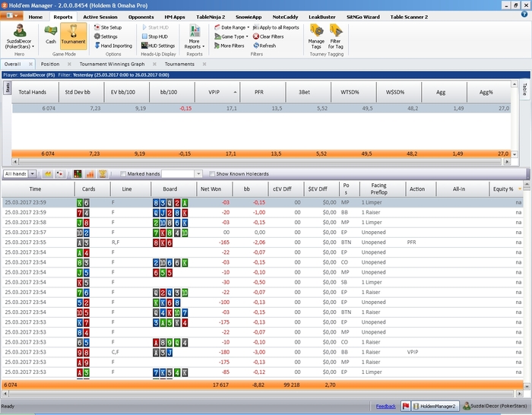
Task: Close the Position report tab
Action: [69, 64]
